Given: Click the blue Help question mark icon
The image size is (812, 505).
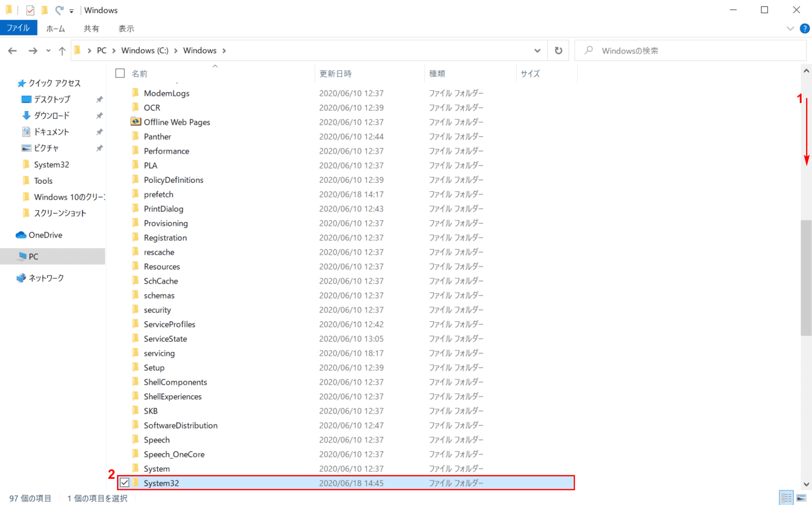Looking at the screenshot, I should tap(805, 29).
